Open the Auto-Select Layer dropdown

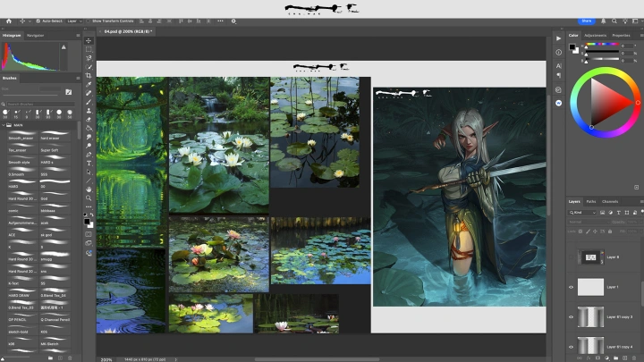[x=74, y=21]
